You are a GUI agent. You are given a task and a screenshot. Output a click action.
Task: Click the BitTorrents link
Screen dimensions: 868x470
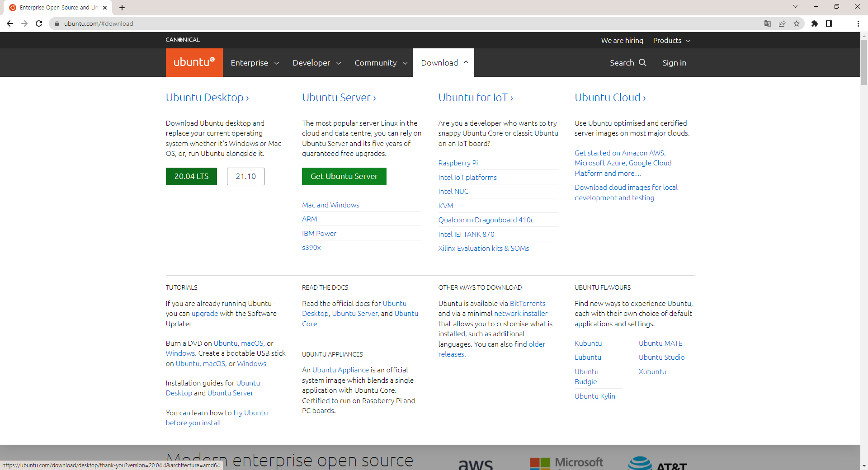(x=528, y=304)
